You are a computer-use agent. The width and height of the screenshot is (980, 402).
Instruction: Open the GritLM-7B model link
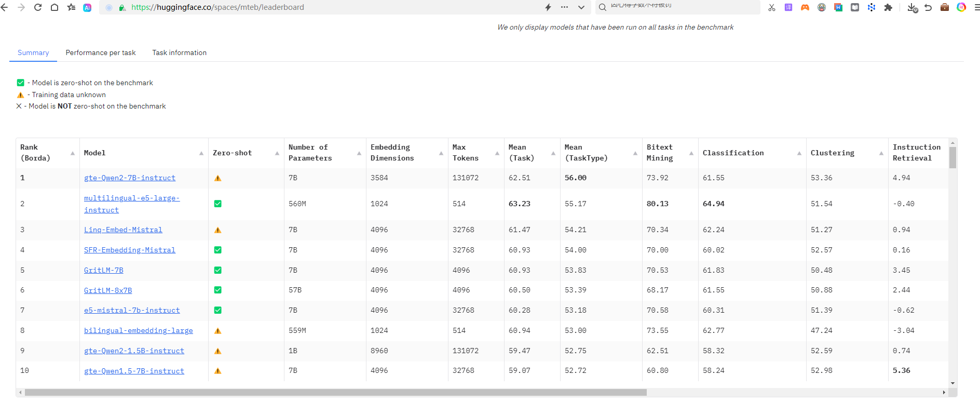104,270
